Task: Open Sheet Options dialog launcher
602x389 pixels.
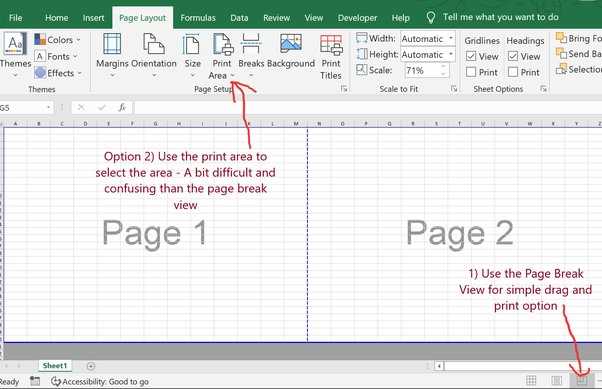Action: (x=543, y=89)
